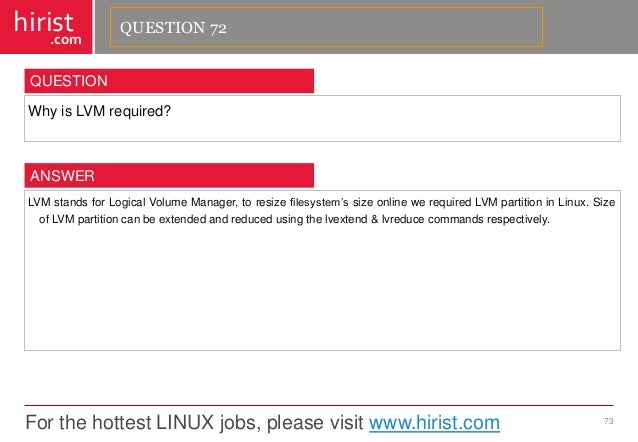Click slide page number 73
The height and width of the screenshot is (442, 638).
[609, 421]
